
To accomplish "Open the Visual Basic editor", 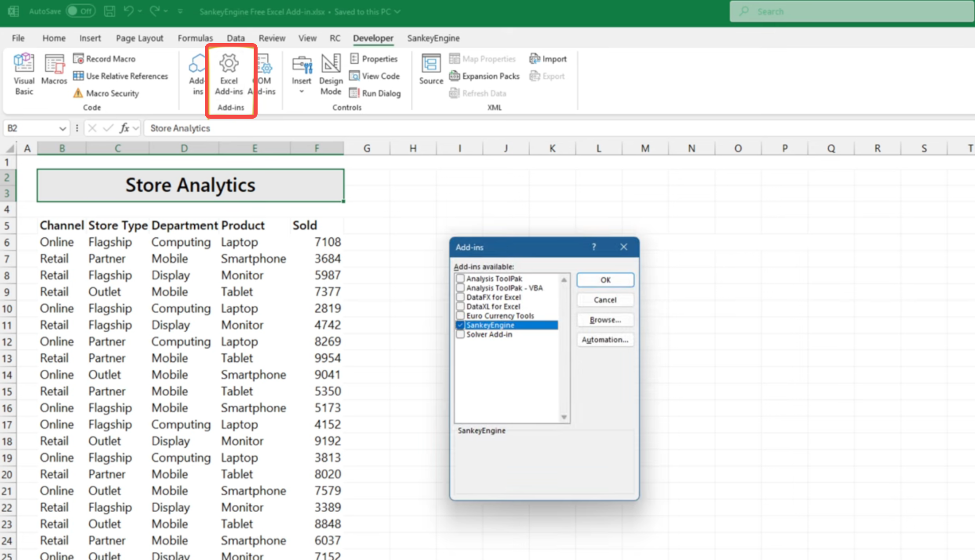I will point(24,74).
